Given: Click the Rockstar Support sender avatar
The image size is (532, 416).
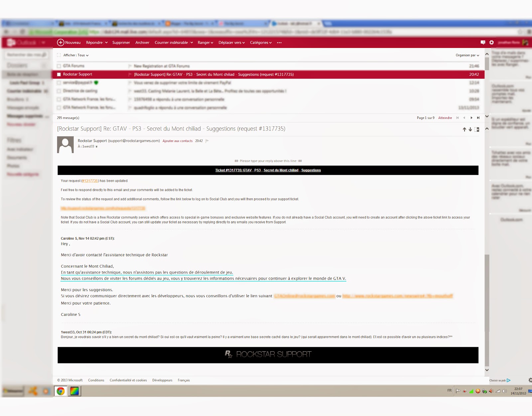Looking at the screenshot, I should click(66, 145).
